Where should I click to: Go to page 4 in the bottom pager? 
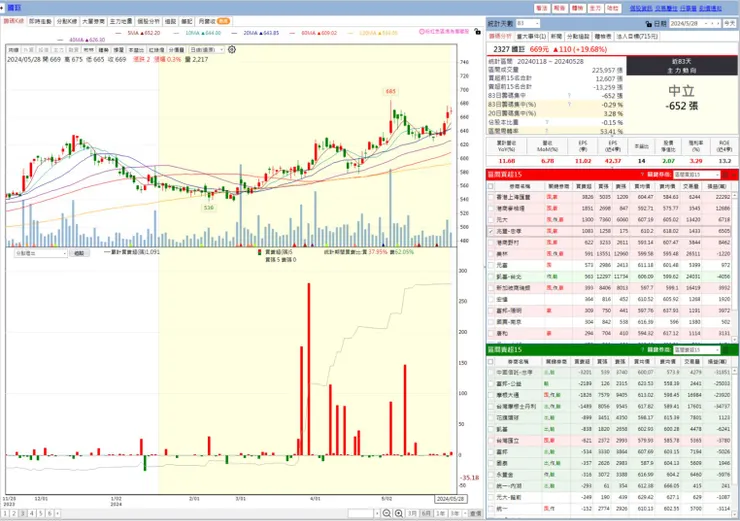tap(32, 513)
